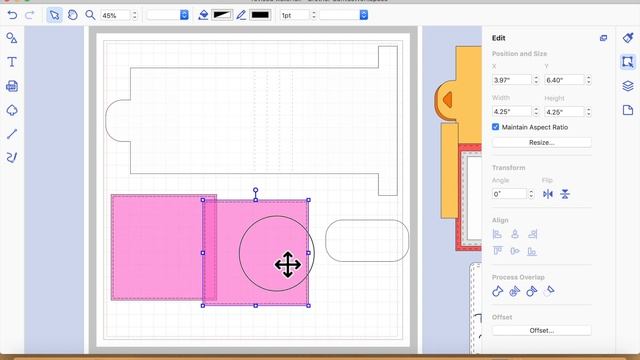Open the Layers panel icon
This screenshot has width=640, height=360.
[x=628, y=86]
